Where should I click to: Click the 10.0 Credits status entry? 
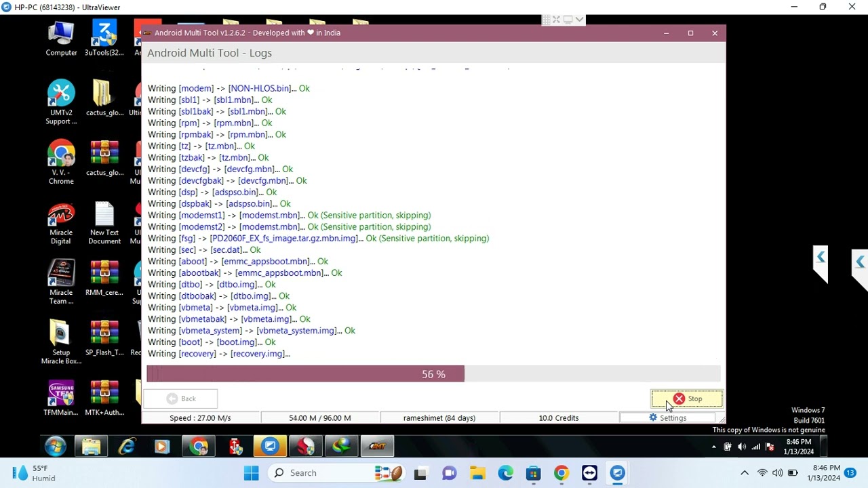(x=559, y=418)
